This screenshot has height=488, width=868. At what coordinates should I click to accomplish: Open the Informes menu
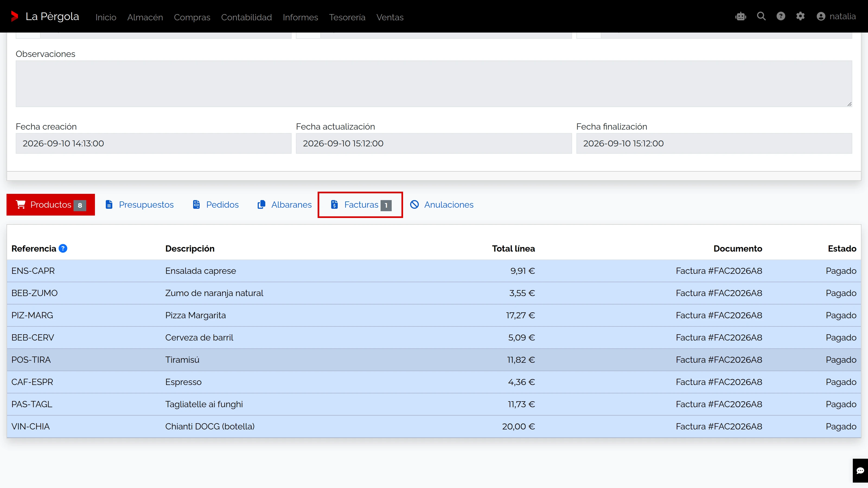click(x=300, y=17)
